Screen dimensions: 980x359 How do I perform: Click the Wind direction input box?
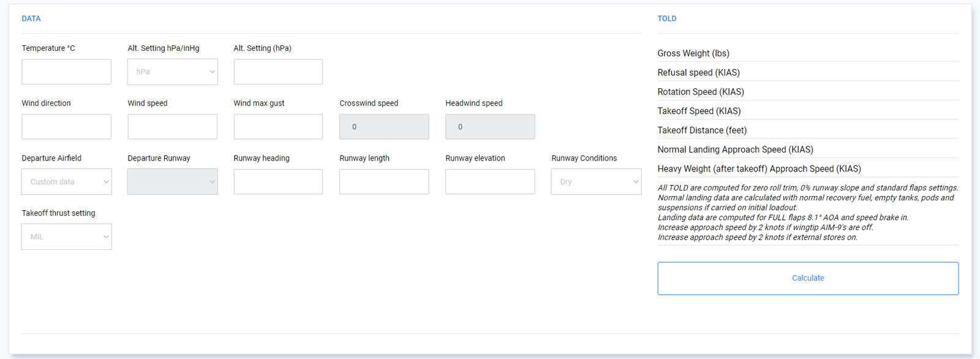pos(66,127)
